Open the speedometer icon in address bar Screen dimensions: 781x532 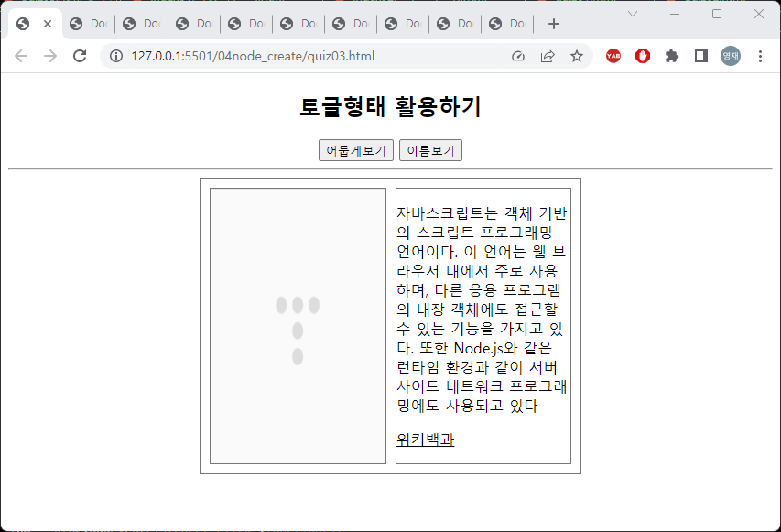click(518, 56)
